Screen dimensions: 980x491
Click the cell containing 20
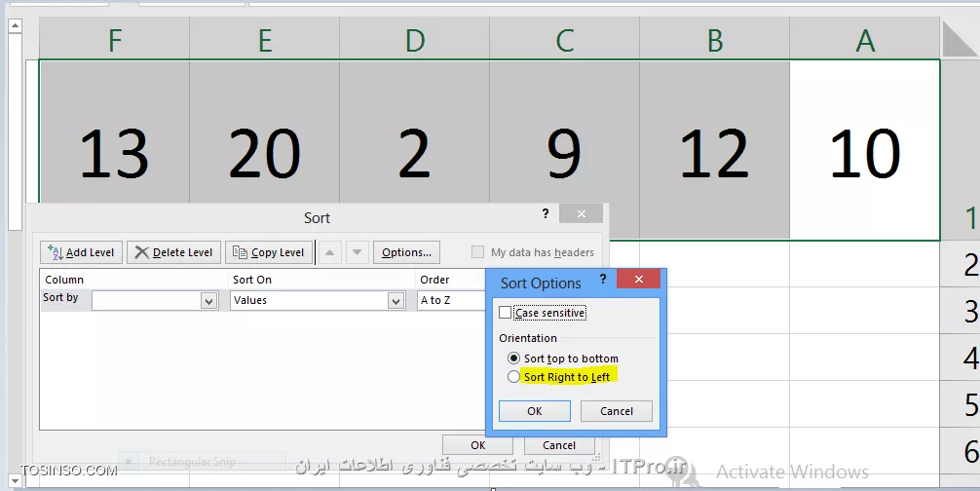pyautogui.click(x=265, y=132)
